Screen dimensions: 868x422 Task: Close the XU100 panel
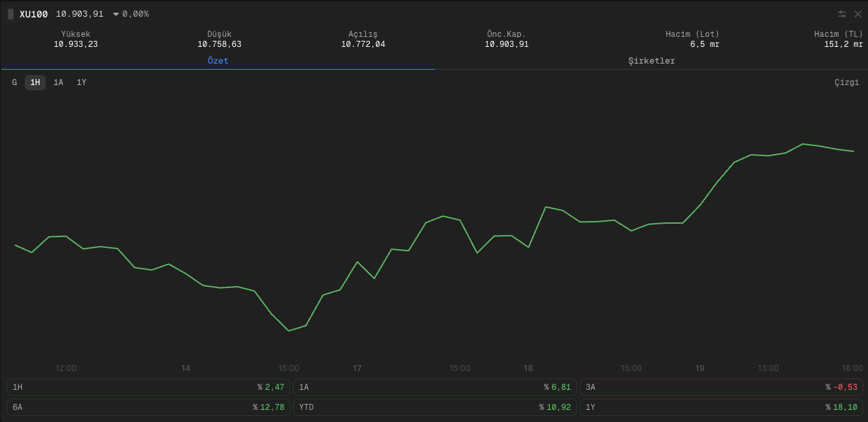tap(858, 14)
